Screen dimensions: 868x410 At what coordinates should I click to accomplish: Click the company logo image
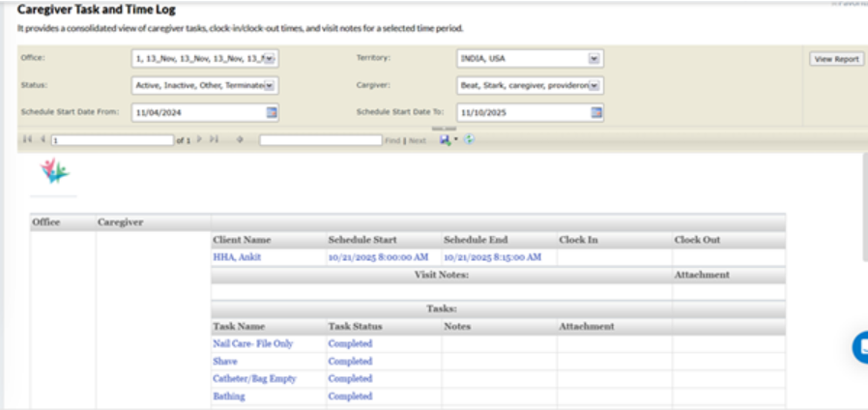54,170
